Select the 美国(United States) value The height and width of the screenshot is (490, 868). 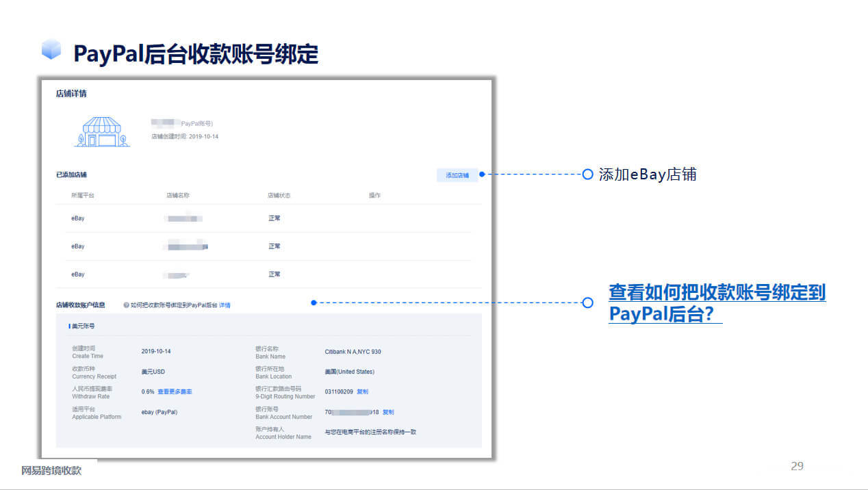point(349,372)
